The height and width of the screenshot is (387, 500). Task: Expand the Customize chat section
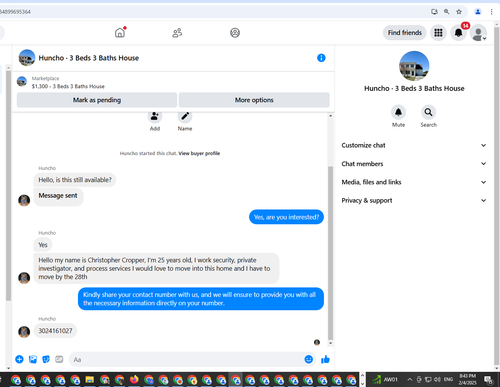tap(414, 145)
